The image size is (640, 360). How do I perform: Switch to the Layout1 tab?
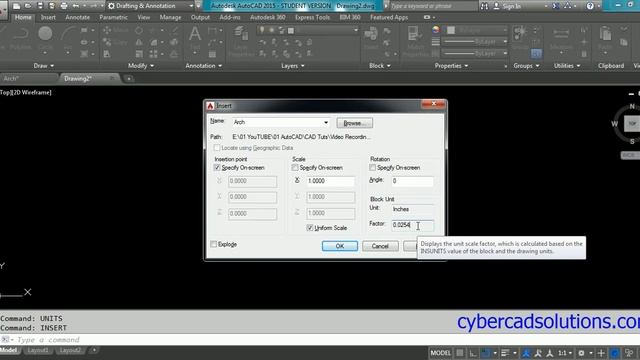[38, 350]
